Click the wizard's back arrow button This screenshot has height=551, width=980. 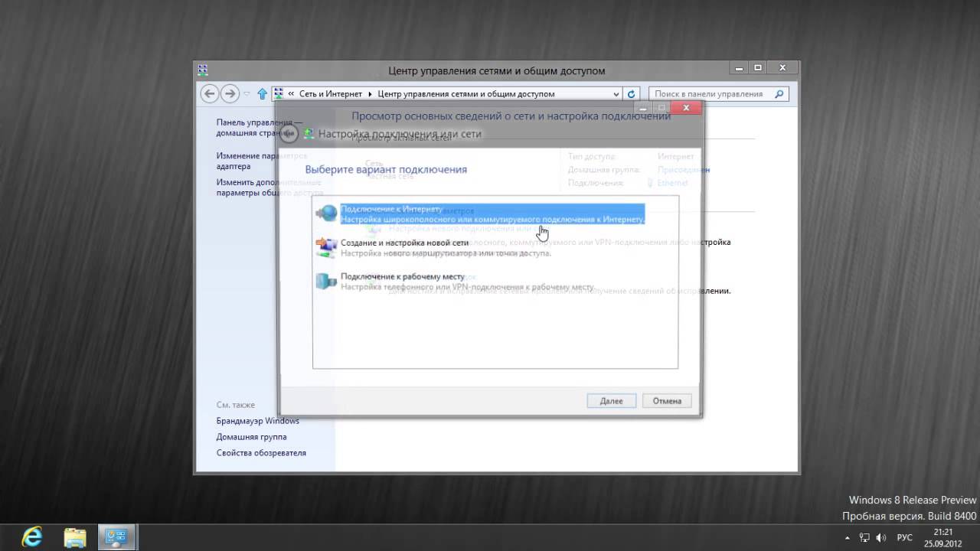289,134
